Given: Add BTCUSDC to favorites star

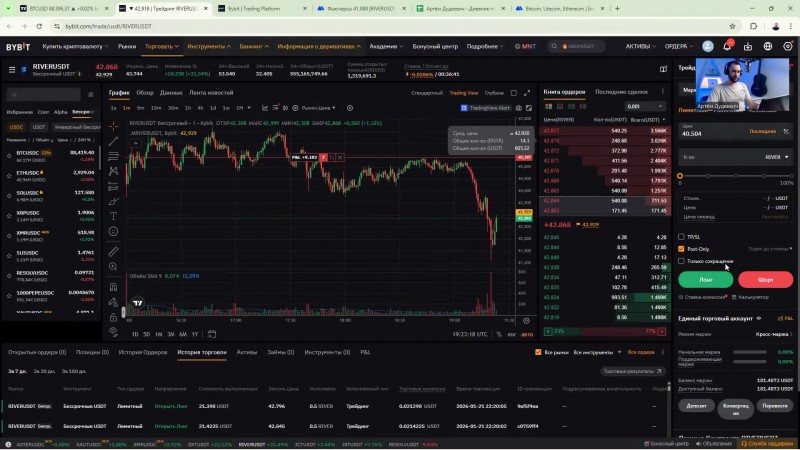Looking at the screenshot, I should [x=9, y=156].
